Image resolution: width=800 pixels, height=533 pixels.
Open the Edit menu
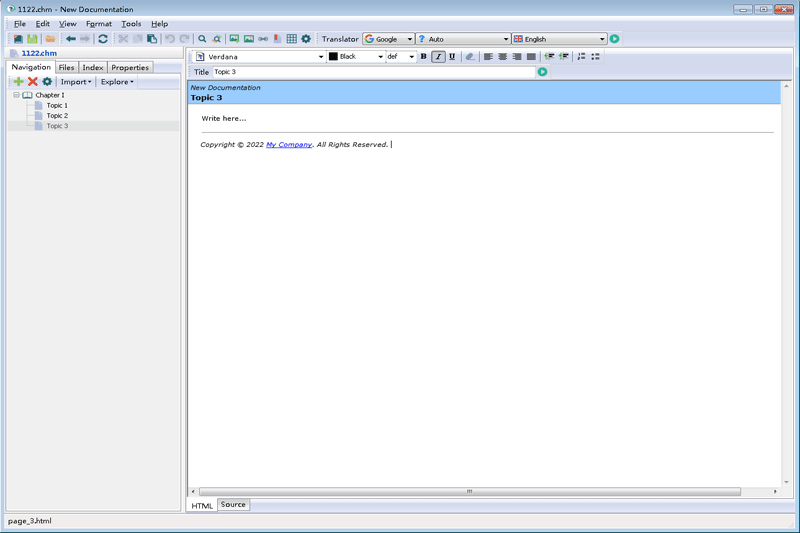coord(42,23)
